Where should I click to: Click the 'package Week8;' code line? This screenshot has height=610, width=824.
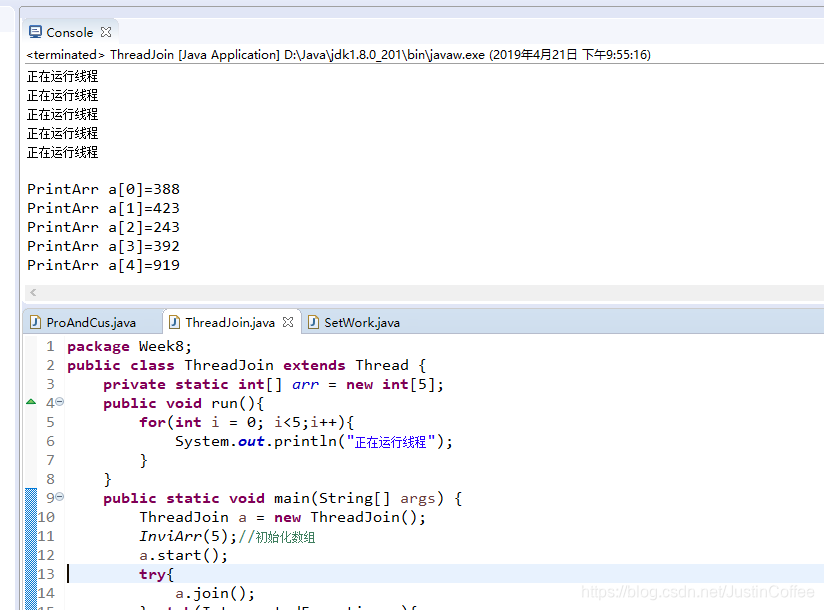tap(129, 346)
